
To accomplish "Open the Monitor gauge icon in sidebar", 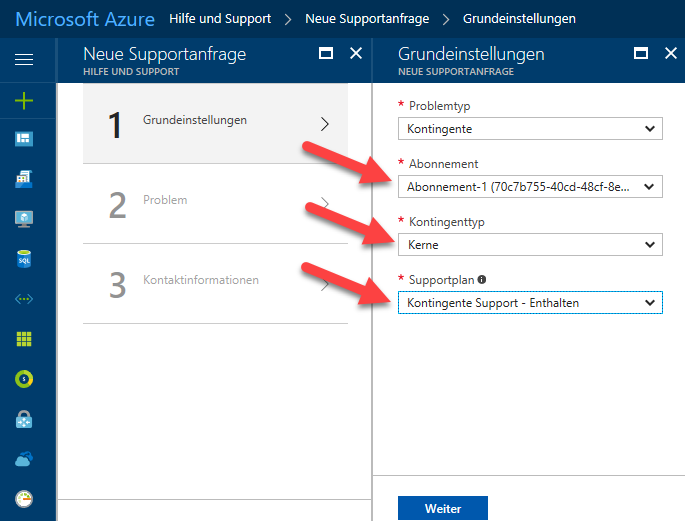I will coord(24,499).
